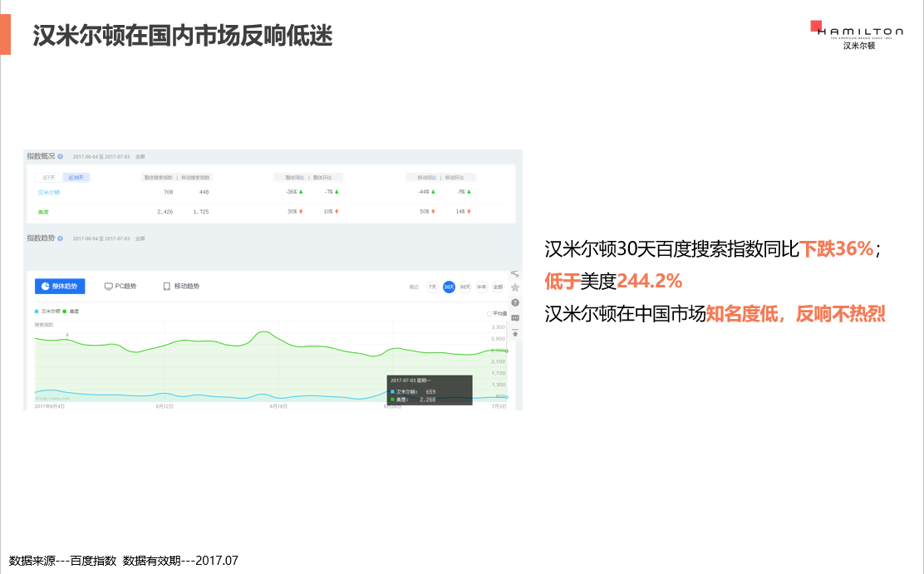The image size is (924, 574).
Task: Select the 30天 range option
Action: coord(449,287)
